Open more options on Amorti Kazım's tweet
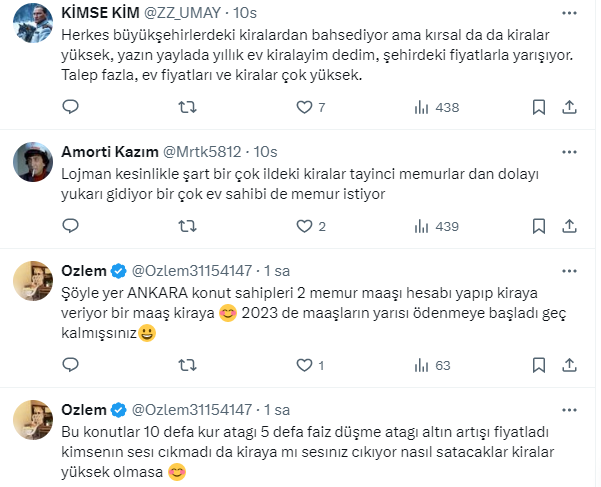This screenshot has width=601, height=487. 570,152
